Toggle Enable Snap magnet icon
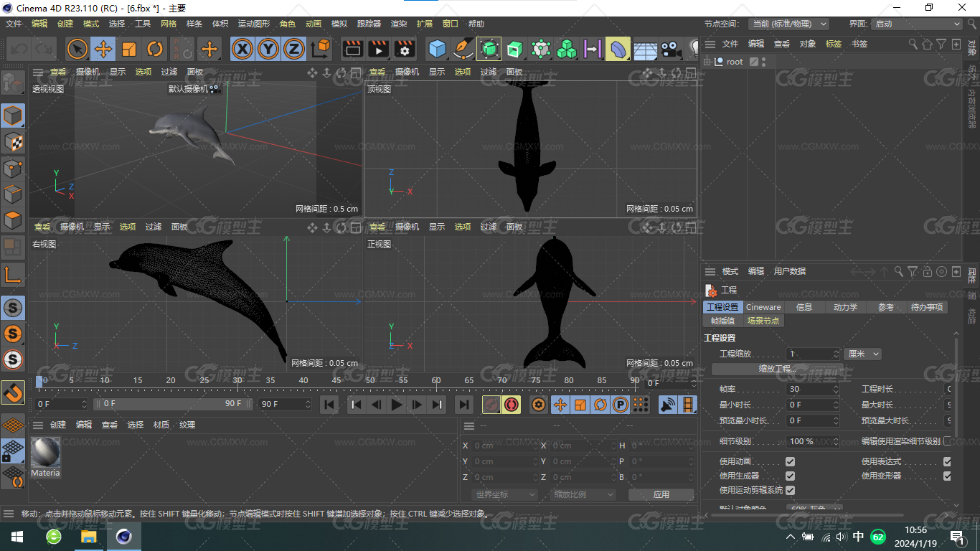This screenshot has width=980, height=551. pos(13,392)
